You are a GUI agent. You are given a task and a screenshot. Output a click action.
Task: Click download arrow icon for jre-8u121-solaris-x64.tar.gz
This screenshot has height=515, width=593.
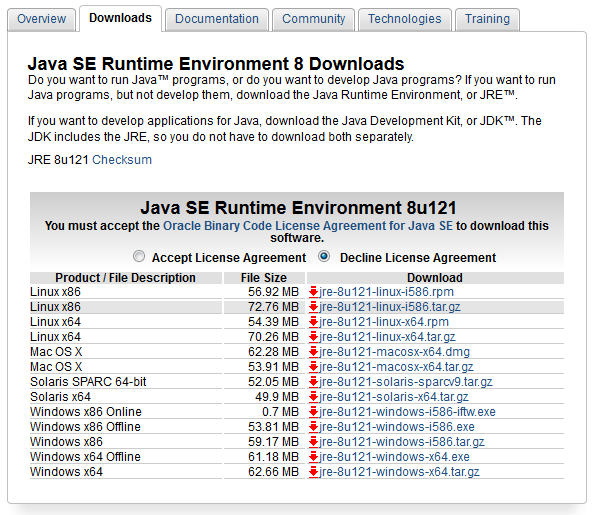[313, 397]
